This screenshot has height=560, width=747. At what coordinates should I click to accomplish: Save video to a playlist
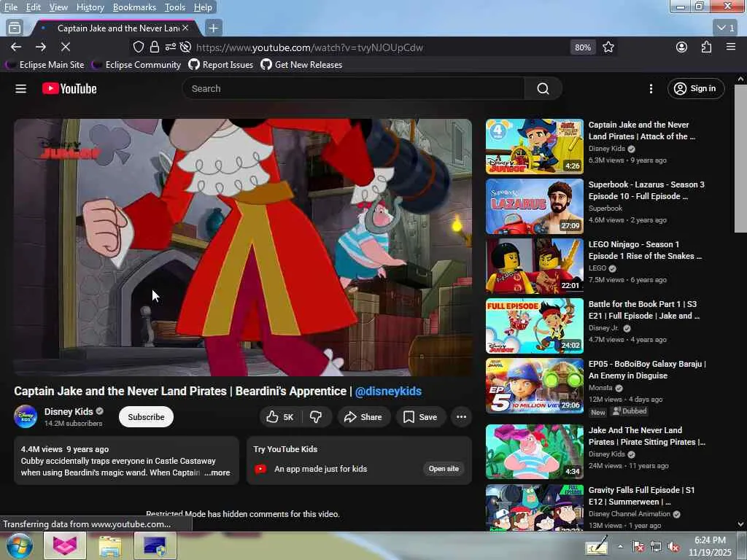419,417
